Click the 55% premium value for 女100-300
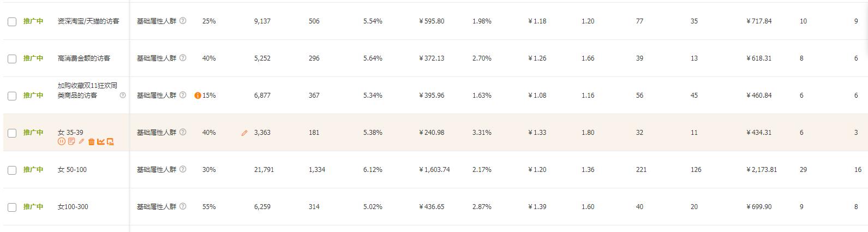868x232 pixels. tap(209, 207)
